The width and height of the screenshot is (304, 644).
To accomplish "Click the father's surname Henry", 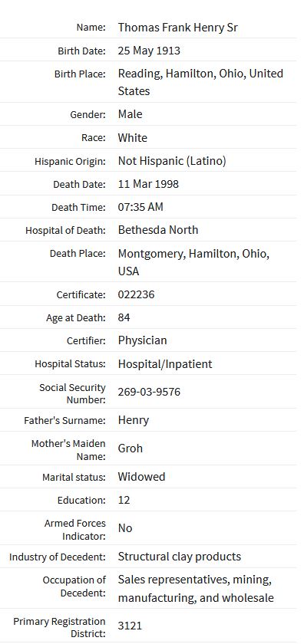I will click(134, 420).
